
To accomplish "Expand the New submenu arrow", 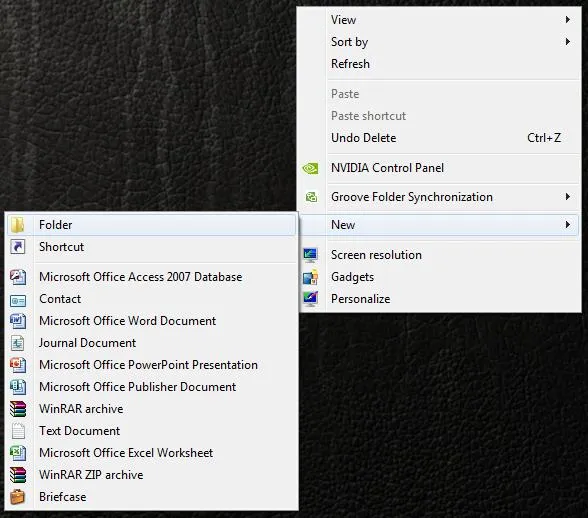I will click(x=568, y=225).
